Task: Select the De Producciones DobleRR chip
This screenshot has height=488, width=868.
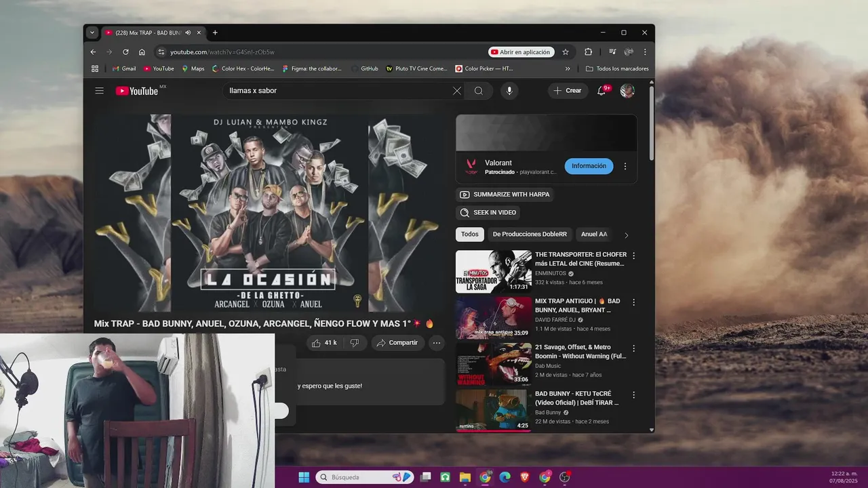Action: 530,235
